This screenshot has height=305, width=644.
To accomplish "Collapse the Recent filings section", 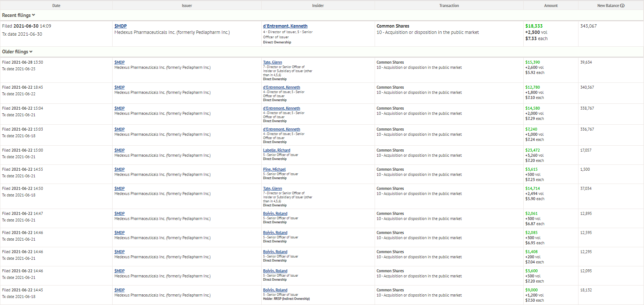I will click(18, 15).
